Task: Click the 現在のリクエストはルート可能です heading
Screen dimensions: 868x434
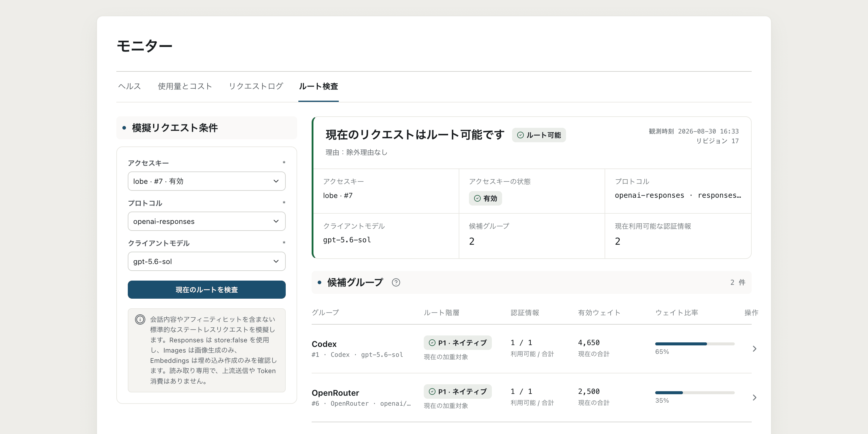Action: 415,135
